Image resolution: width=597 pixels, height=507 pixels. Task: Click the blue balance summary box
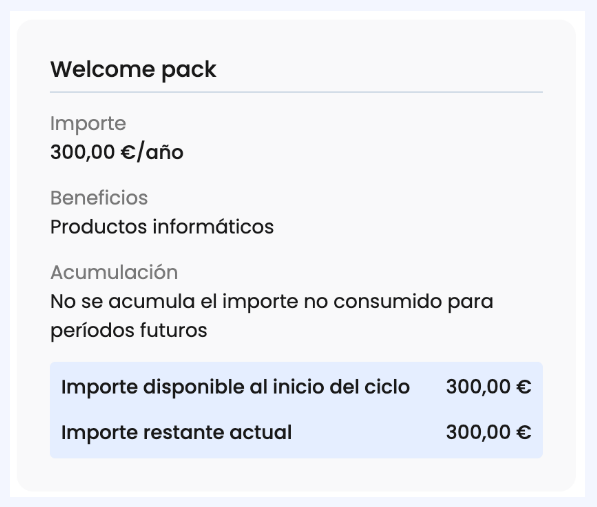(x=296, y=410)
